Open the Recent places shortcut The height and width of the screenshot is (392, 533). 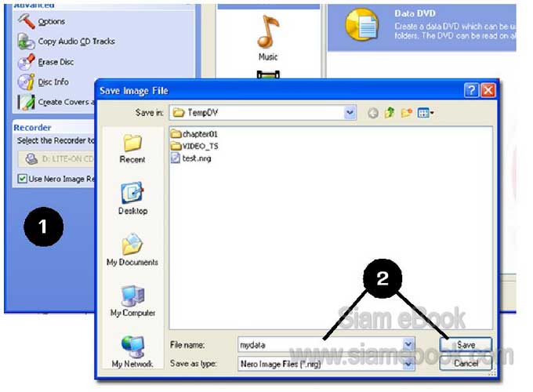[132, 148]
